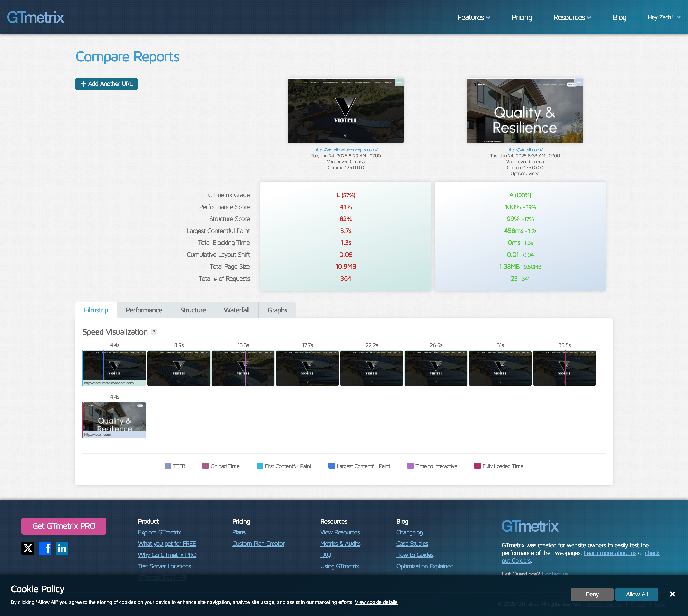The height and width of the screenshot is (616, 688).
Task: Switch to the Waterfall tab
Action: pyautogui.click(x=236, y=310)
